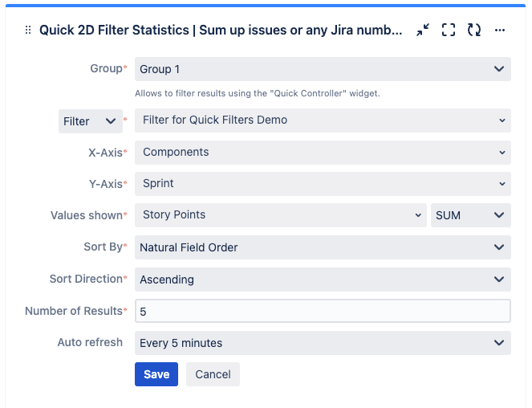The height and width of the screenshot is (408, 532).
Task: Click the Quick Controller hint text
Action: pos(257,93)
